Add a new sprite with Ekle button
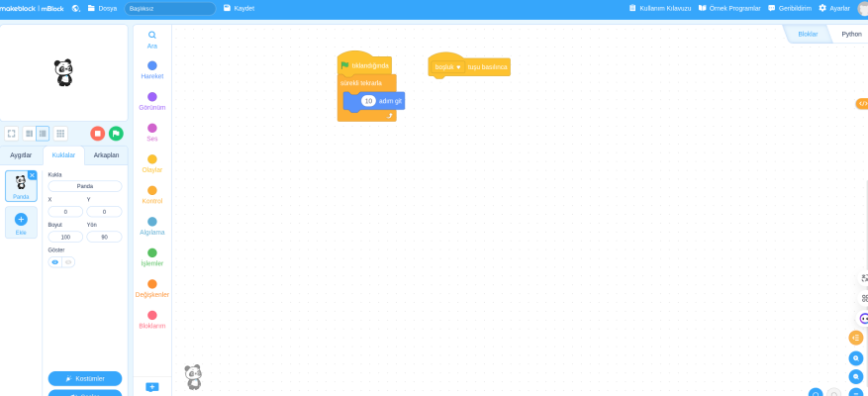This screenshot has width=868, height=396. click(x=21, y=222)
